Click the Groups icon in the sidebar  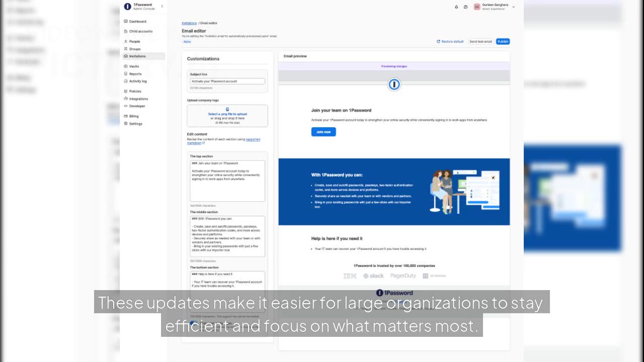point(126,49)
